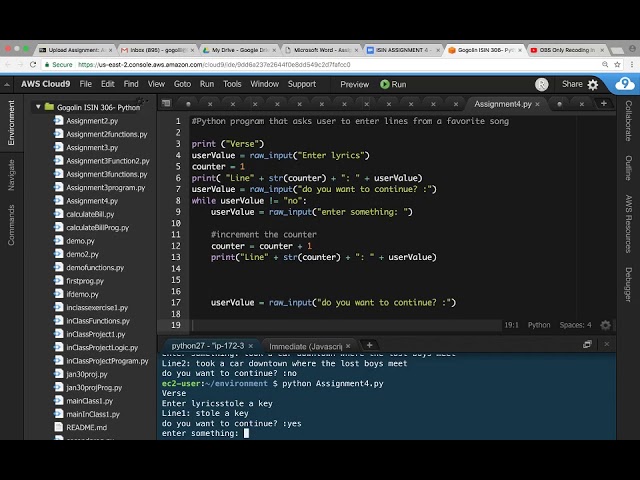Open demofunctions.py file
Viewport: 640px width, 480px height.
95,268
